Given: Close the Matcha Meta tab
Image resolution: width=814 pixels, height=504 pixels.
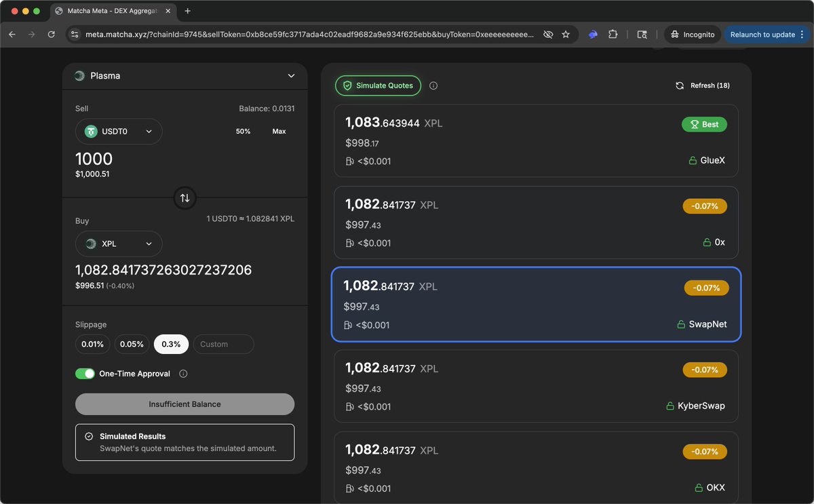Looking at the screenshot, I should tap(168, 11).
